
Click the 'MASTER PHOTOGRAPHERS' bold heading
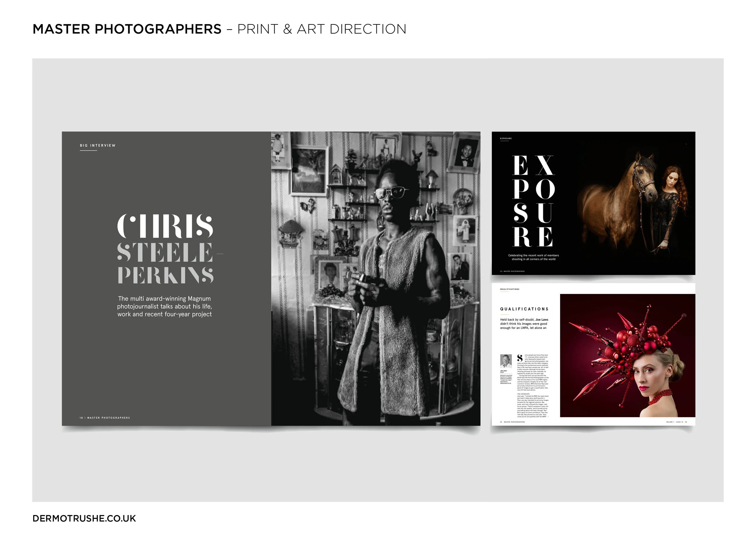(x=127, y=29)
